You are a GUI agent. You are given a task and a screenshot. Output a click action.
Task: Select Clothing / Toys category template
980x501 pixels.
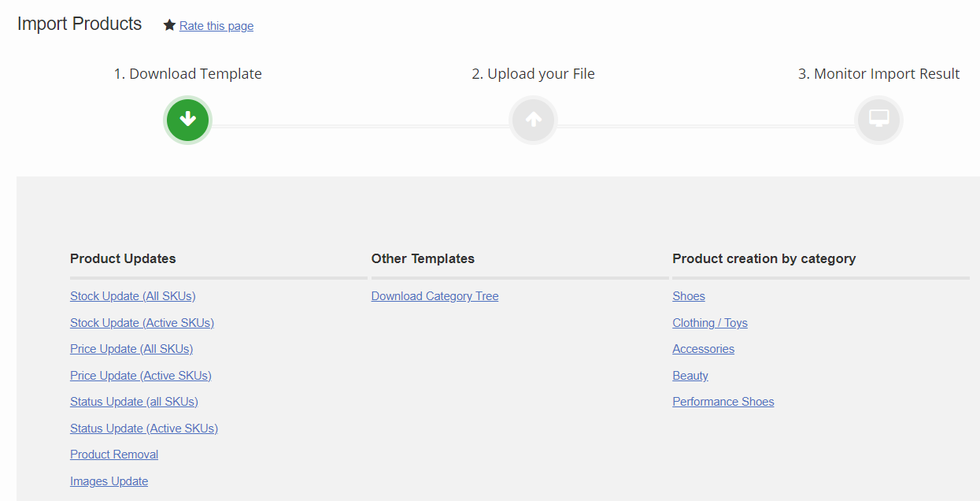click(x=710, y=323)
